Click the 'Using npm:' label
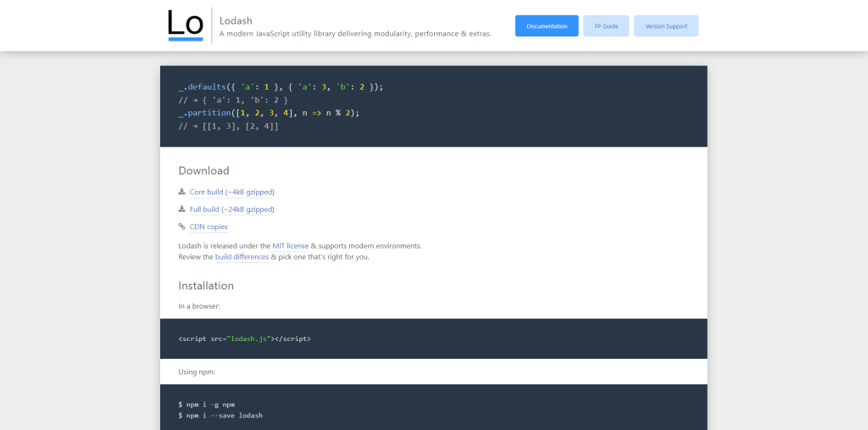868x430 pixels. 197,371
